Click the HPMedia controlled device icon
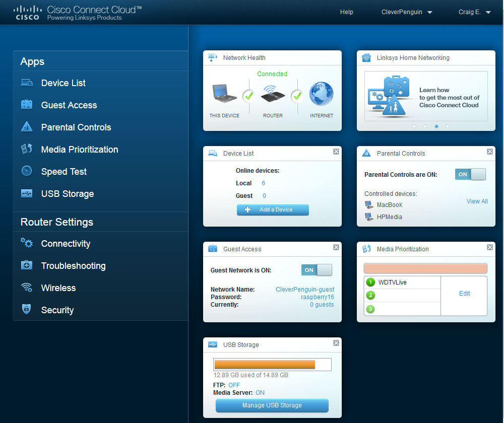Image resolution: width=504 pixels, height=423 pixels. [x=369, y=217]
